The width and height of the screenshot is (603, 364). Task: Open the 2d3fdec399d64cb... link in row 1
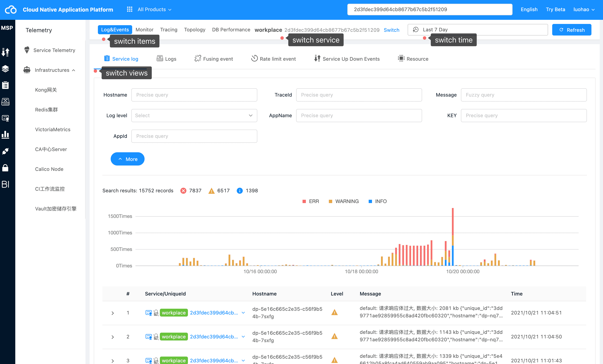(x=214, y=313)
